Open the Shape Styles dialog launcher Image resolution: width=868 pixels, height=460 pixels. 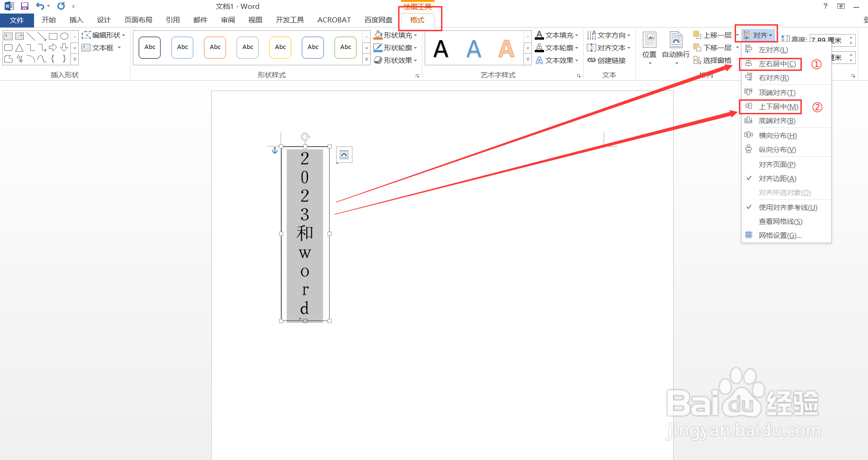pyautogui.click(x=417, y=76)
